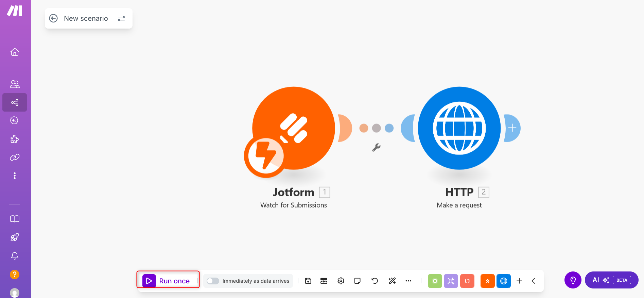
Task: Click the New scenario name text
Action: [86, 18]
